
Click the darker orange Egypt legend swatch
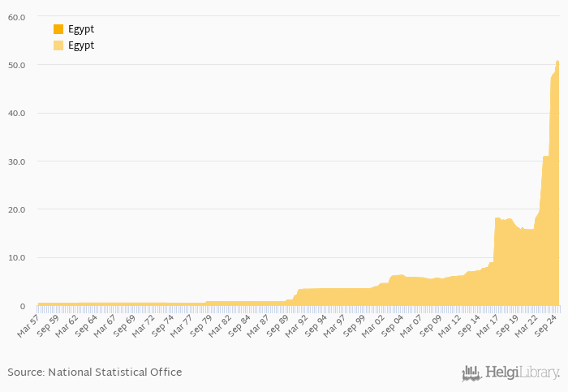pos(58,30)
